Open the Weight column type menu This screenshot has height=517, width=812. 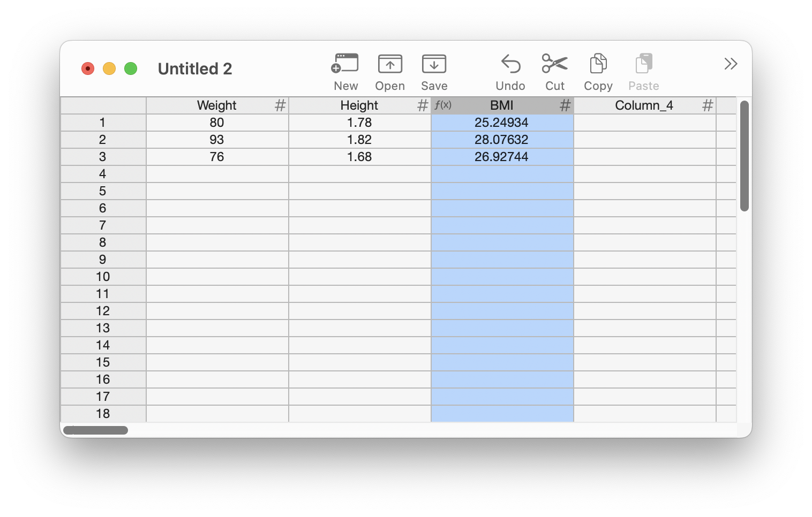tap(280, 105)
